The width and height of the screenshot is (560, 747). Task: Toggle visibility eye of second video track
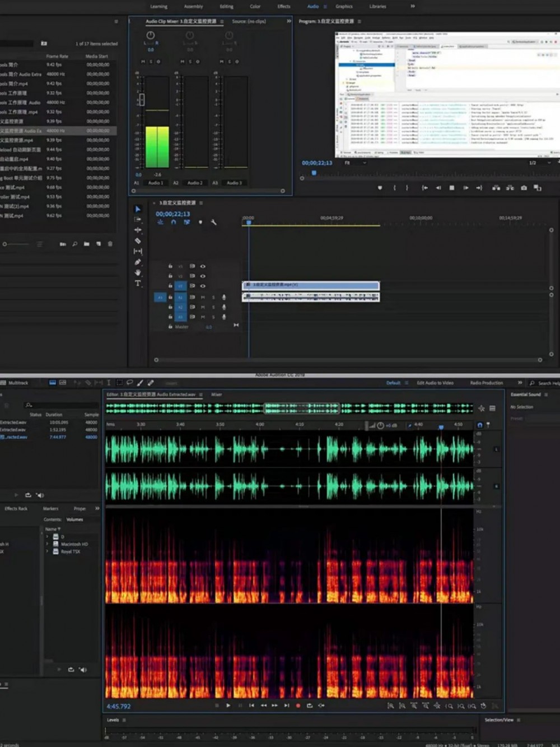203,276
